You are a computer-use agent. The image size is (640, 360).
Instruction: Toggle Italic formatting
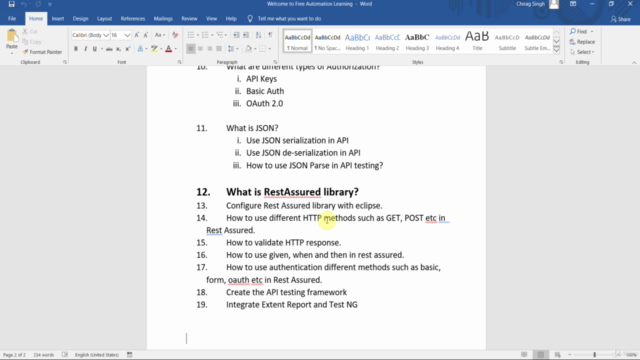click(85, 49)
